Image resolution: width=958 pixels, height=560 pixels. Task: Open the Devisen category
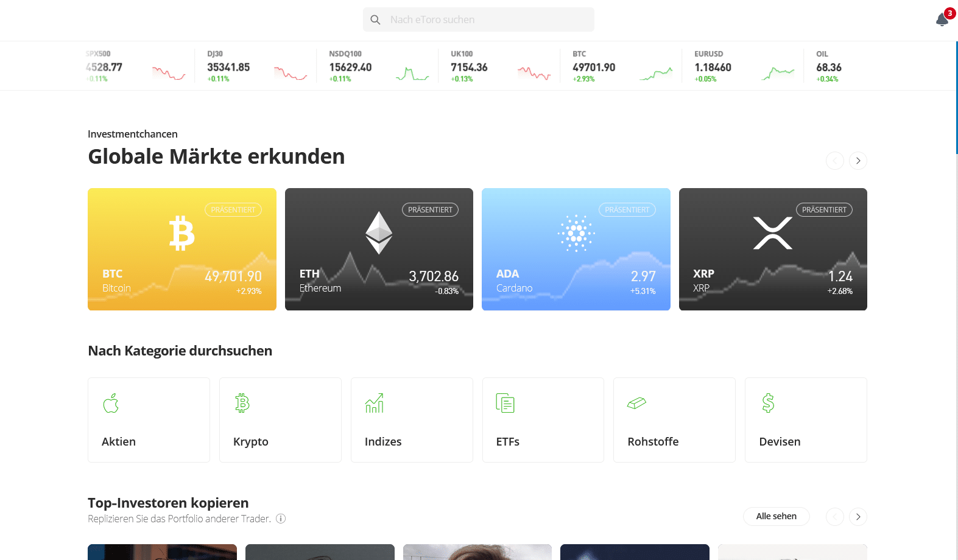[806, 420]
